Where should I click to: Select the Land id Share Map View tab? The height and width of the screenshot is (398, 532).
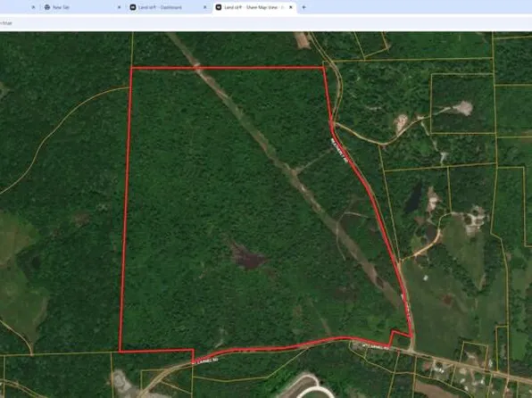[254, 7]
